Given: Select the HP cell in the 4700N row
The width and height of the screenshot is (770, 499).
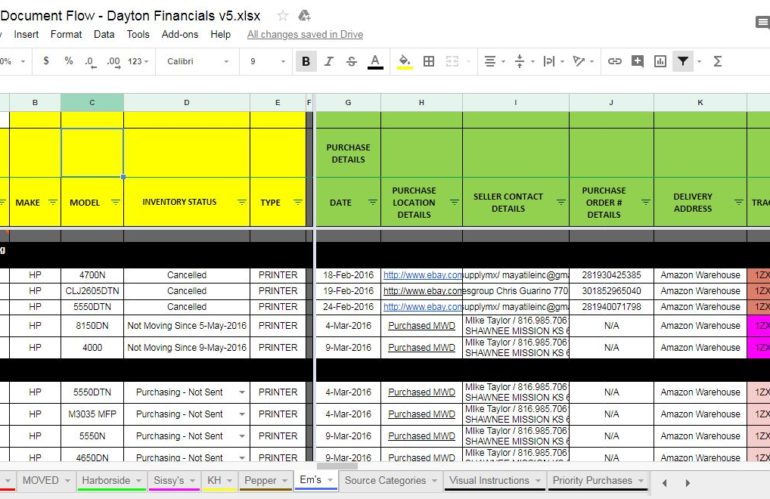Looking at the screenshot, I should pyautogui.click(x=35, y=275).
